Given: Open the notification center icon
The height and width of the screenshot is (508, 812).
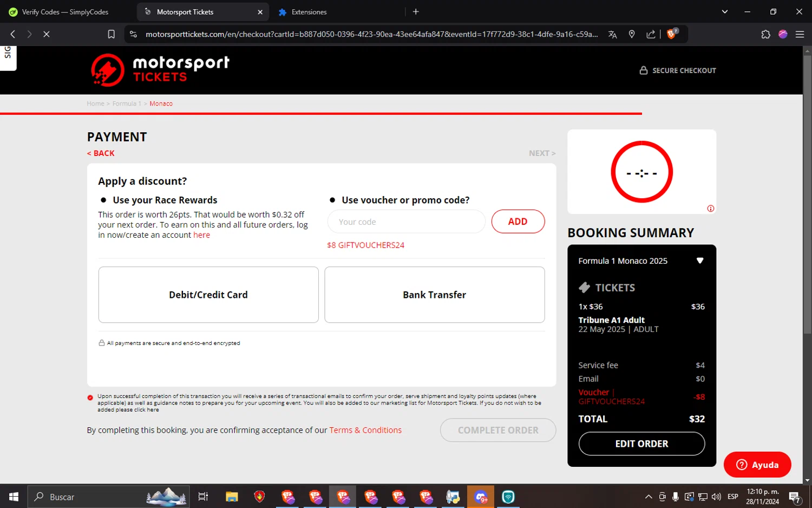Looking at the screenshot, I should pos(795,497).
